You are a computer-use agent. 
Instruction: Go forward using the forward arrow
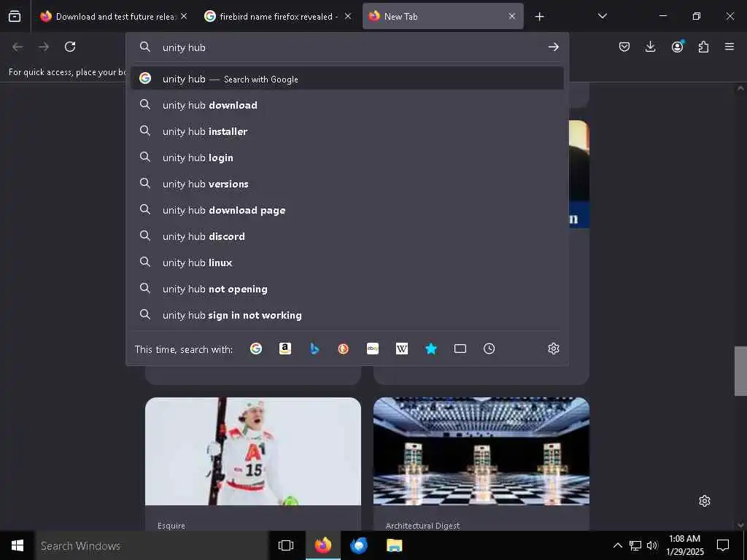point(44,47)
